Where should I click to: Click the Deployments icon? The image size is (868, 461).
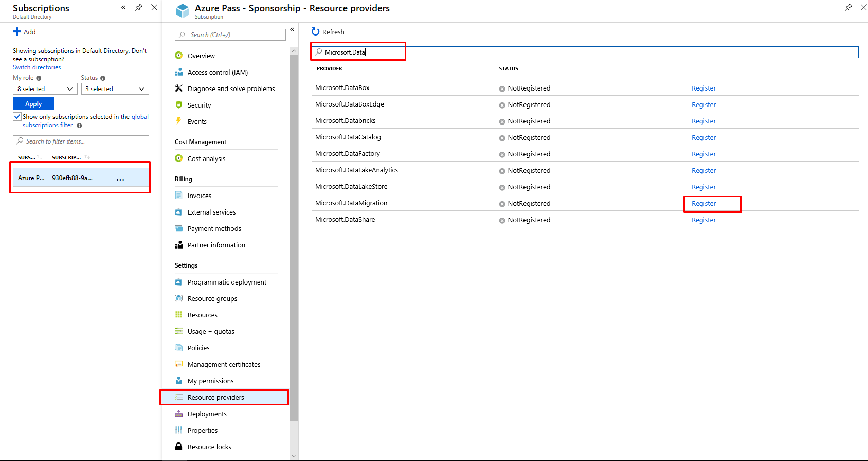tap(178, 414)
